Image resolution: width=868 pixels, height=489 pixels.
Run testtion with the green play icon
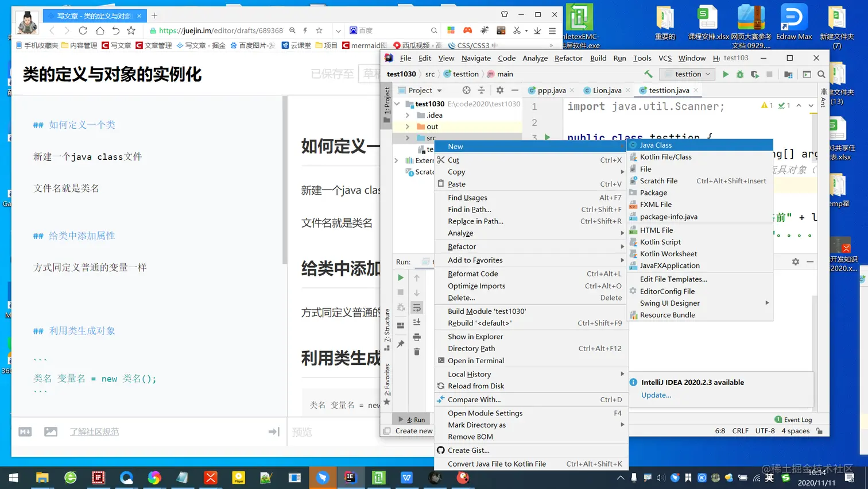click(726, 74)
